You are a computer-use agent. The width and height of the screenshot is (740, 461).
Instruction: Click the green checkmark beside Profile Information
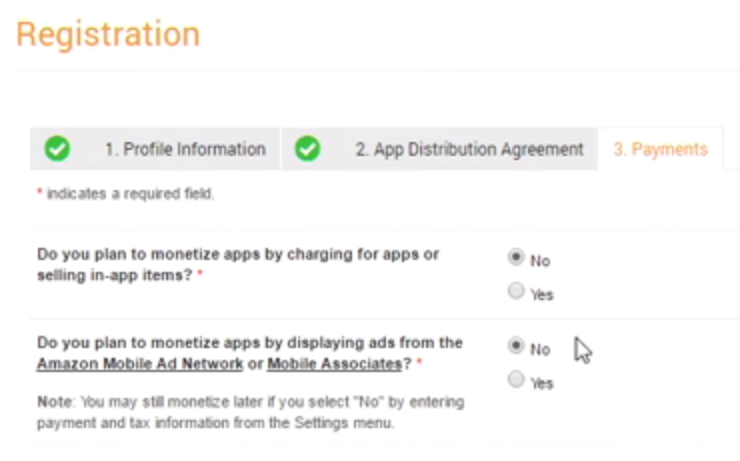pos(57,149)
